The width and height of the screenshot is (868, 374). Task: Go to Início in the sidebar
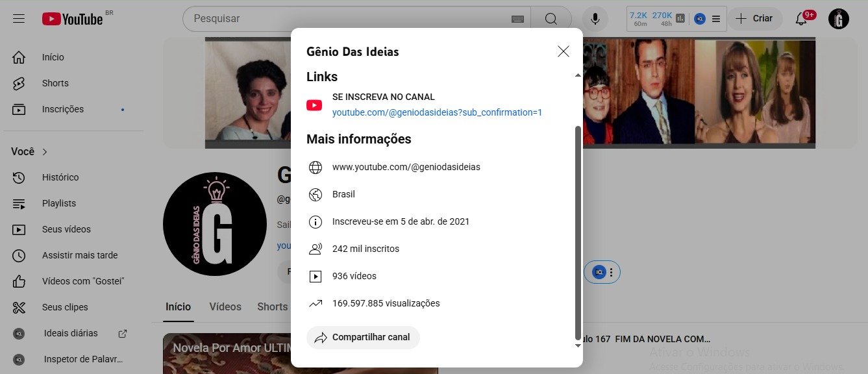[53, 57]
